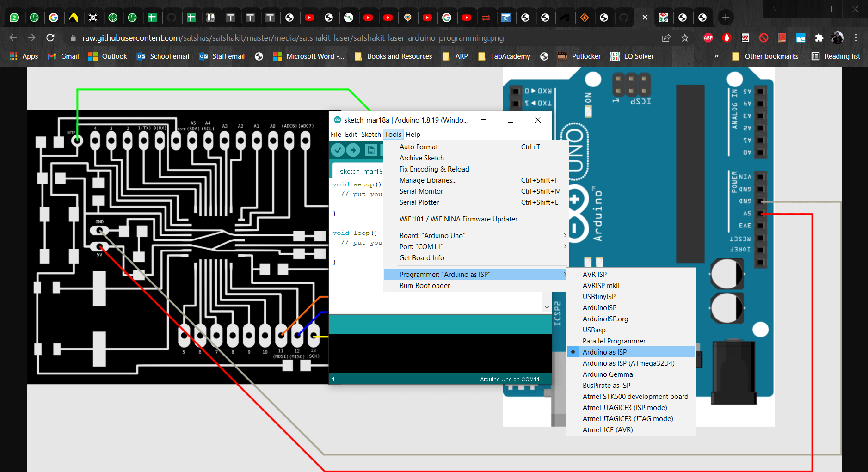Image resolution: width=868 pixels, height=472 pixels.
Task: Bookmark this page with the star icon
Action: pyautogui.click(x=685, y=38)
